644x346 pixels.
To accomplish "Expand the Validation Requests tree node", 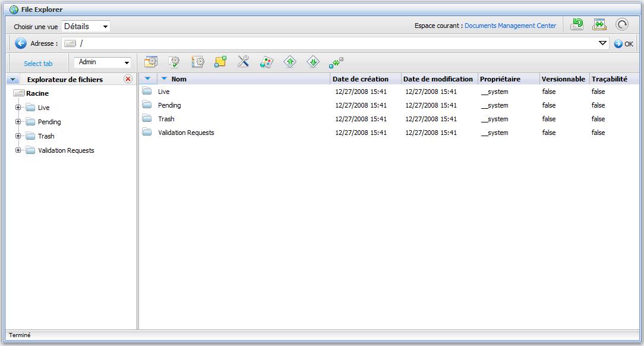I will [18, 150].
